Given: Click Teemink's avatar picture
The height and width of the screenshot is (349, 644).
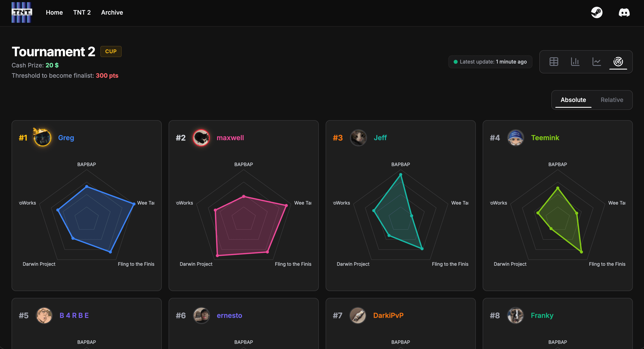Looking at the screenshot, I should point(515,138).
